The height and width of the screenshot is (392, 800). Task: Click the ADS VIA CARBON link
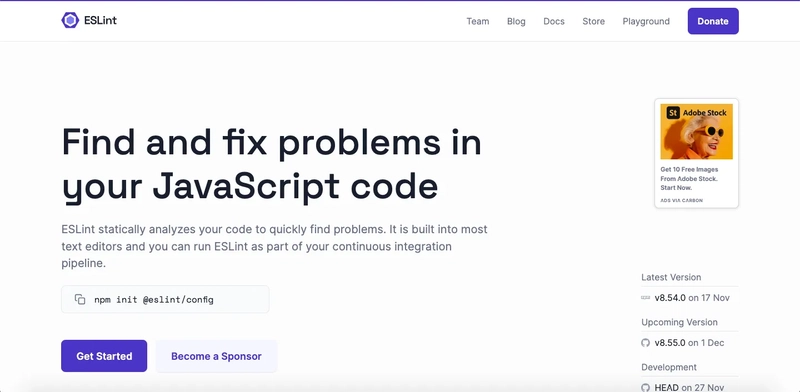(x=681, y=201)
